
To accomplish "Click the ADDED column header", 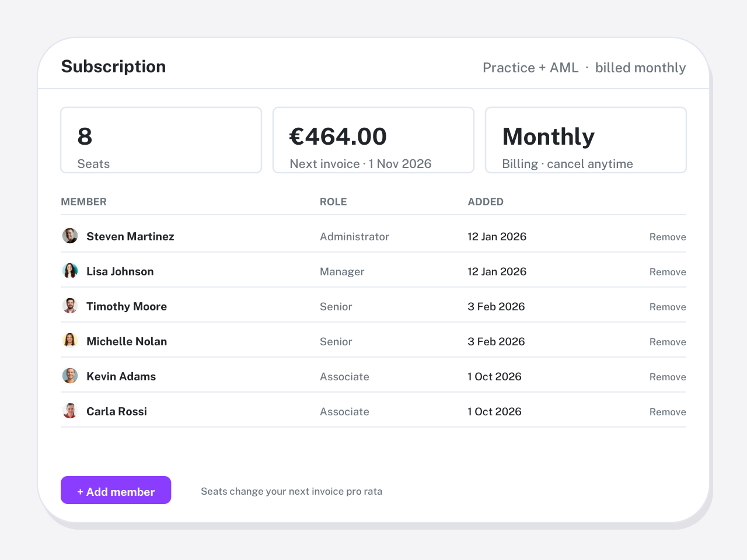I will pos(486,202).
